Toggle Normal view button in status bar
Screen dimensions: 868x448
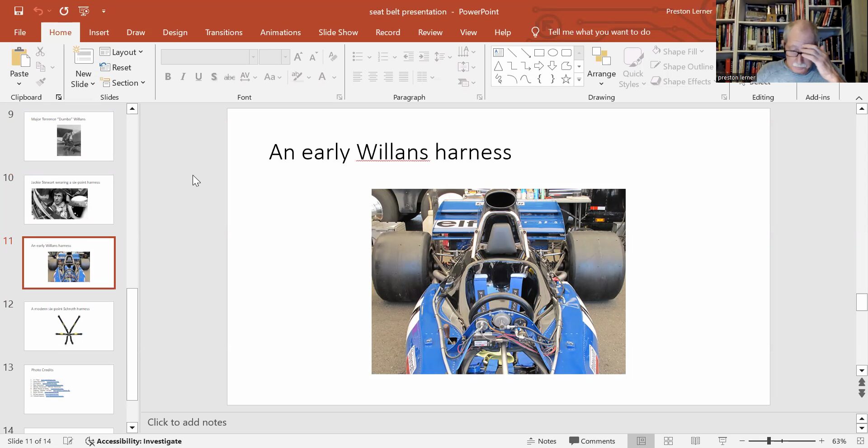pyautogui.click(x=641, y=441)
